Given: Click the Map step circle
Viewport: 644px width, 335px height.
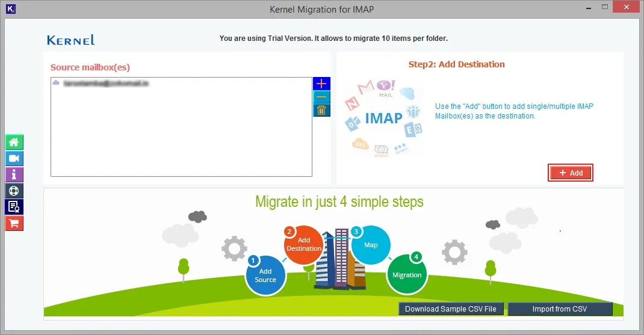Looking at the screenshot, I should click(371, 245).
